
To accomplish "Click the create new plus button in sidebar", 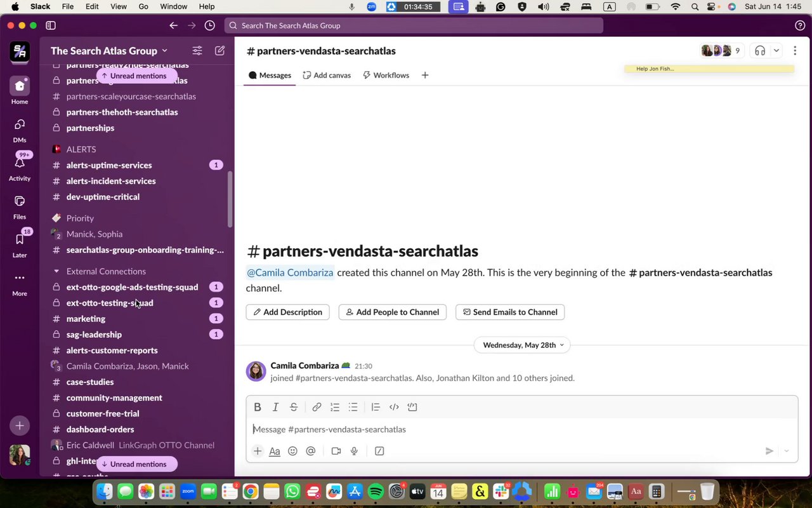I will (20, 425).
